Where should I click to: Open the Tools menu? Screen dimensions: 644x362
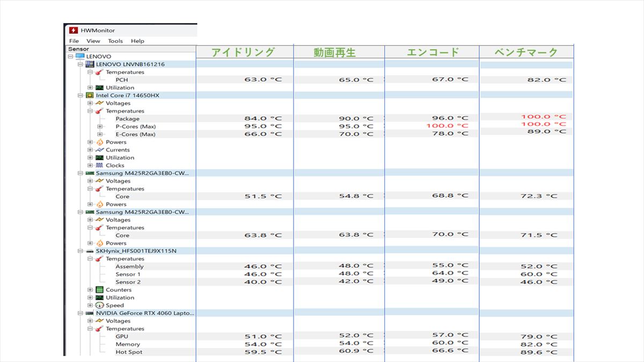pos(115,41)
